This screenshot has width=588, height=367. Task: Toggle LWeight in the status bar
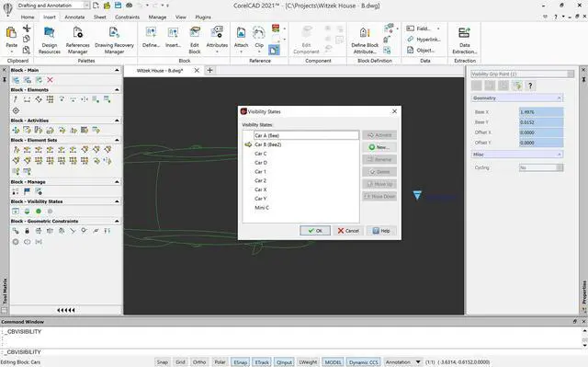point(308,362)
